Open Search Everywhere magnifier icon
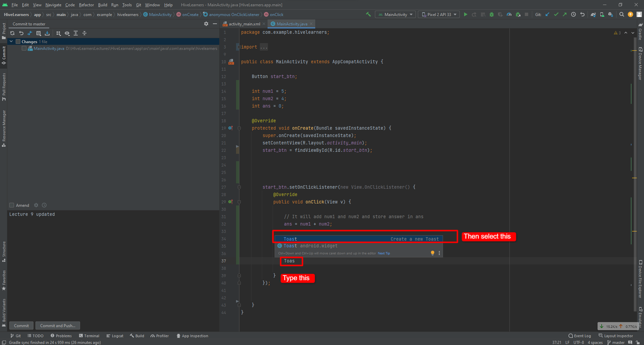The height and width of the screenshot is (345, 644). (x=622, y=15)
